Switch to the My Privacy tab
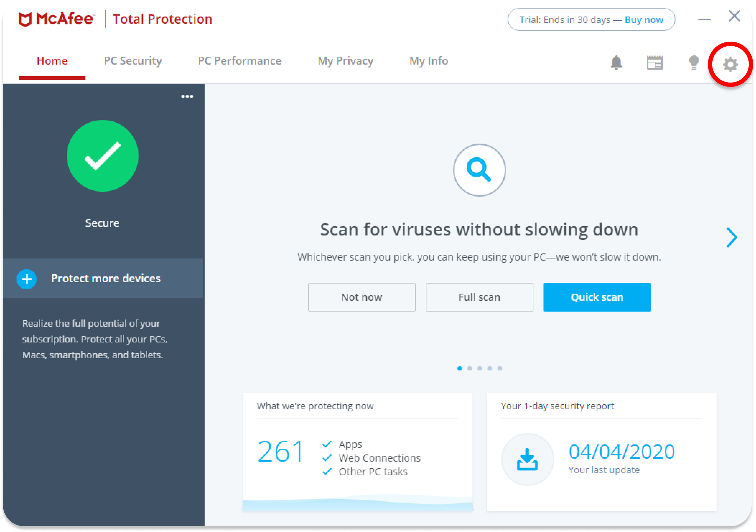This screenshot has height=532, width=756. (x=345, y=61)
